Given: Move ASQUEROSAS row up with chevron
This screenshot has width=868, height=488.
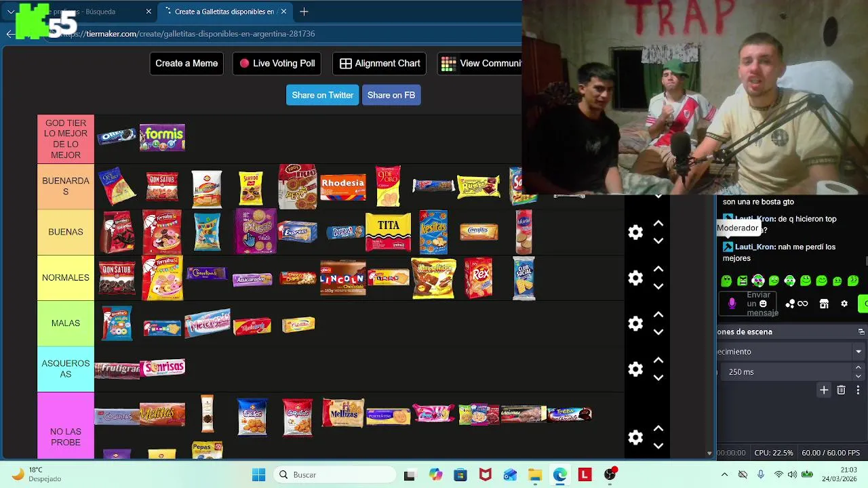Looking at the screenshot, I should [x=658, y=361].
